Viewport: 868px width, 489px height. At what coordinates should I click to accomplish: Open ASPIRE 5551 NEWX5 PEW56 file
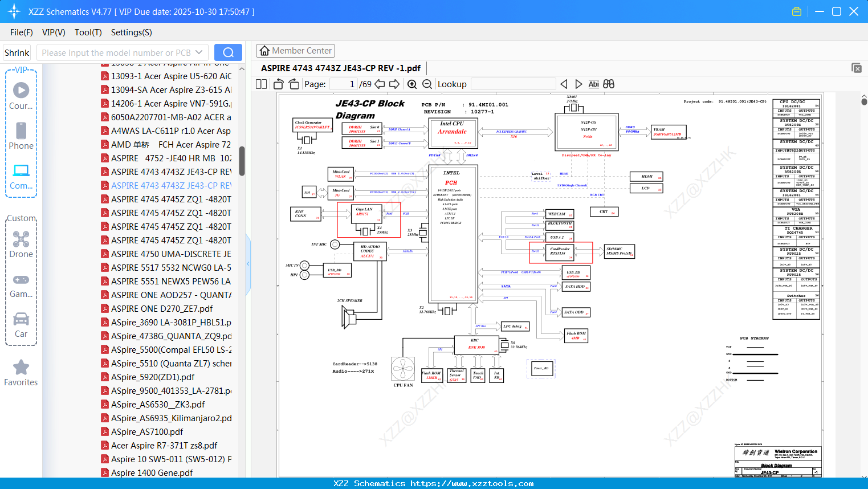pyautogui.click(x=166, y=282)
